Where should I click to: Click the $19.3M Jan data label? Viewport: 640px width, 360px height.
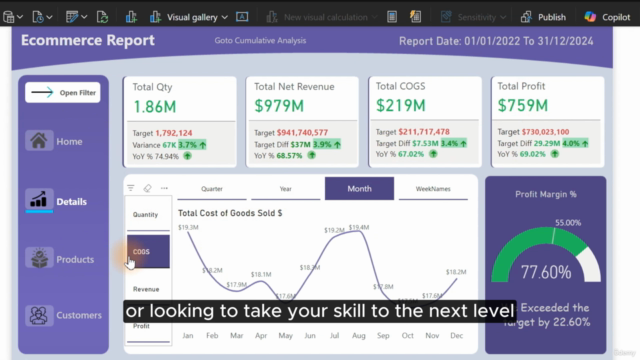tap(188, 227)
